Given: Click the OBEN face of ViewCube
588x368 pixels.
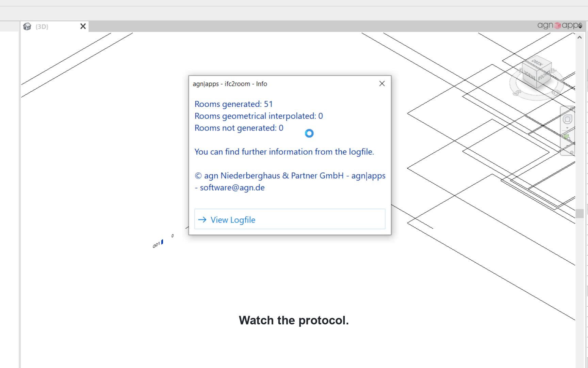Looking at the screenshot, I should click(537, 62).
